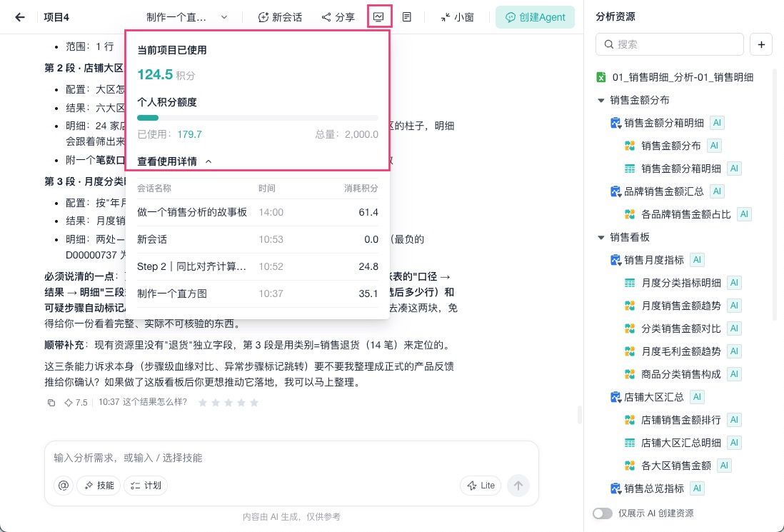784x532 pixels.
Task: Open the 技能 skills picker
Action: [99, 486]
